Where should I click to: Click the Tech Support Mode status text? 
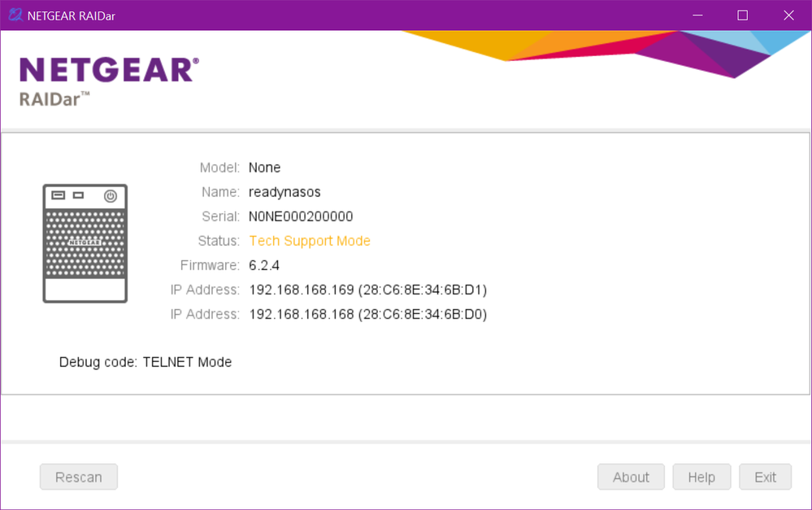(310, 241)
